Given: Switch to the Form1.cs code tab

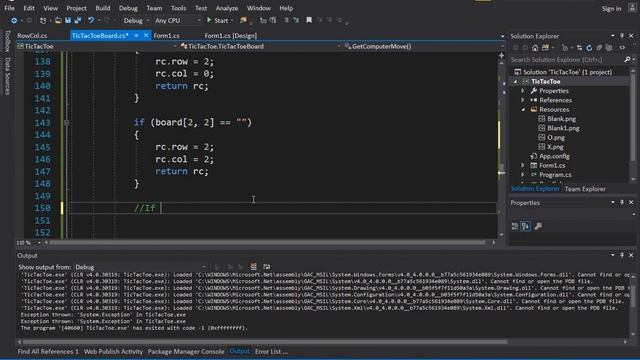Looking at the screenshot, I should pyautogui.click(x=167, y=36).
